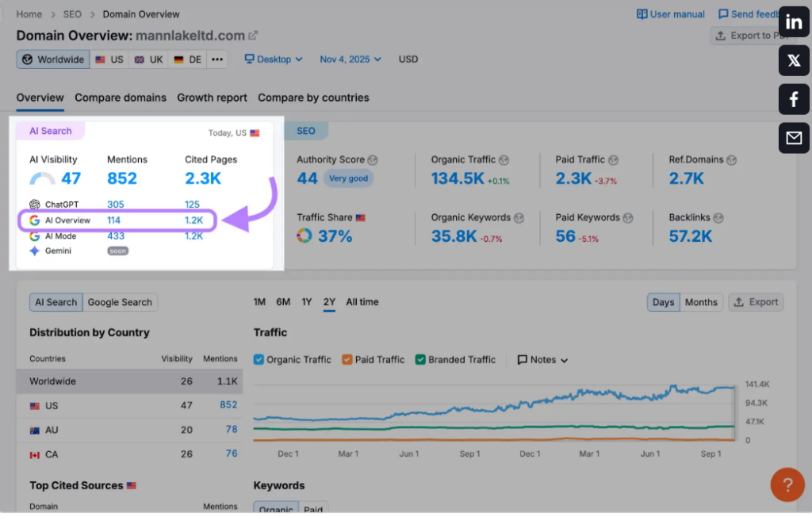Share via the Facebook icon
The image size is (812, 517).
tap(794, 100)
